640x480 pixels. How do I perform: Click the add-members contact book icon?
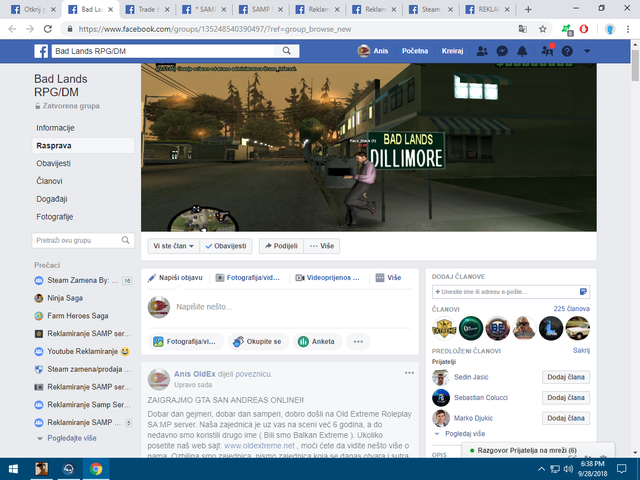pyautogui.click(x=583, y=291)
